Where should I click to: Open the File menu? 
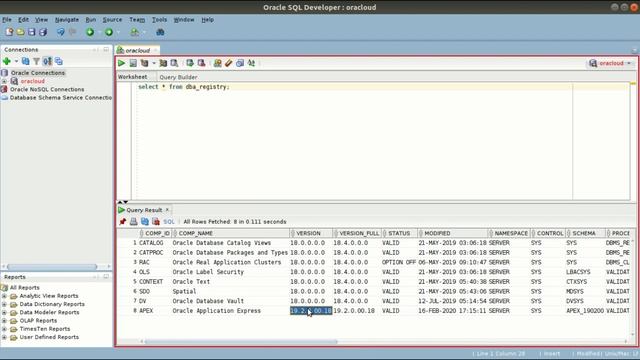pyautogui.click(x=7, y=20)
